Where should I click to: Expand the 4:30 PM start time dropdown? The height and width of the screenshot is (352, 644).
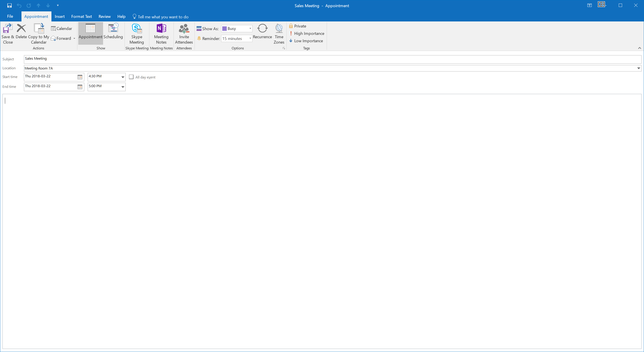(123, 77)
